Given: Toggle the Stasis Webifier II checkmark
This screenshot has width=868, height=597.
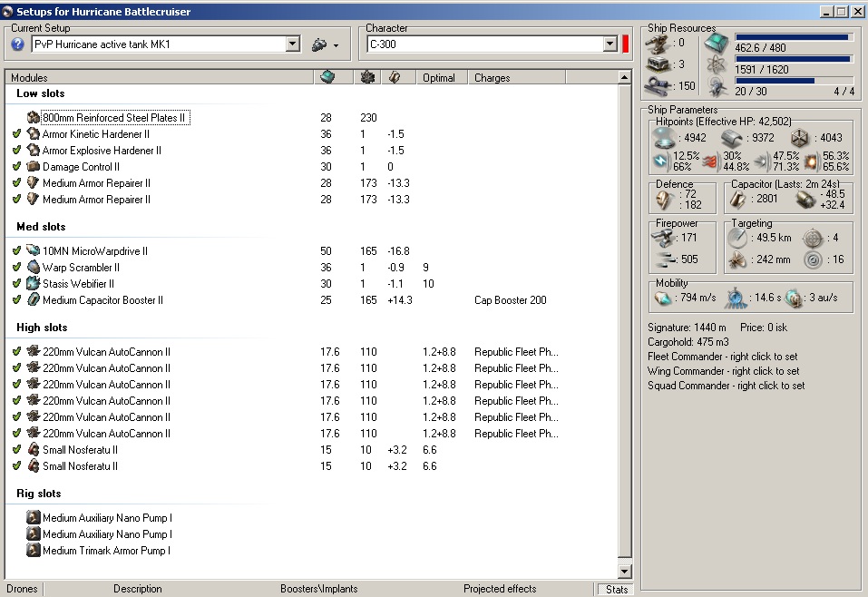Looking at the screenshot, I should pos(16,284).
